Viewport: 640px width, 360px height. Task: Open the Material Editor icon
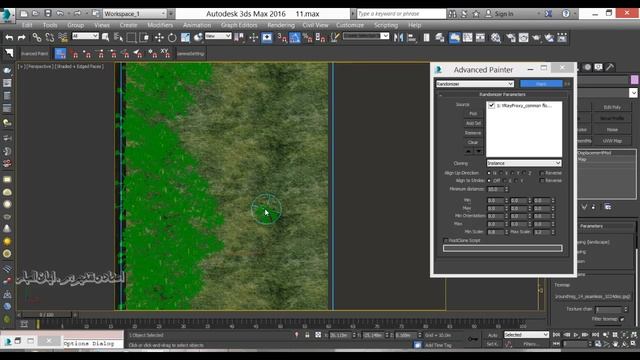click(496, 38)
